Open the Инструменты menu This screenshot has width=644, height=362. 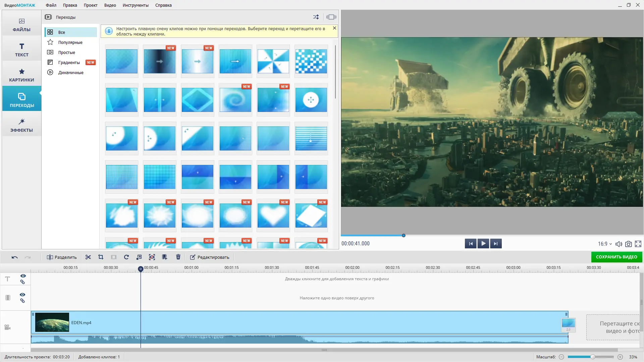[x=136, y=5]
